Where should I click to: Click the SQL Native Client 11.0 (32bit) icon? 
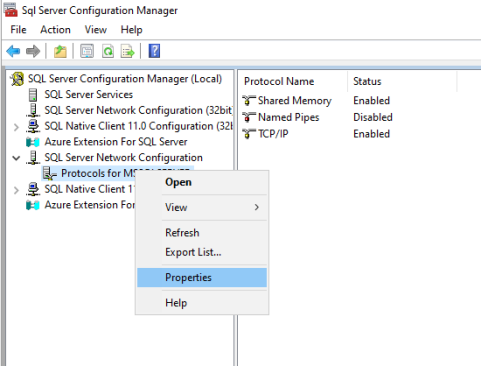tap(33, 126)
